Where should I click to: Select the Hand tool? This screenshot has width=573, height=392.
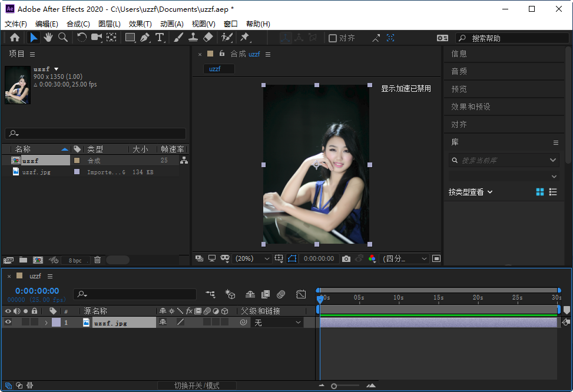48,37
